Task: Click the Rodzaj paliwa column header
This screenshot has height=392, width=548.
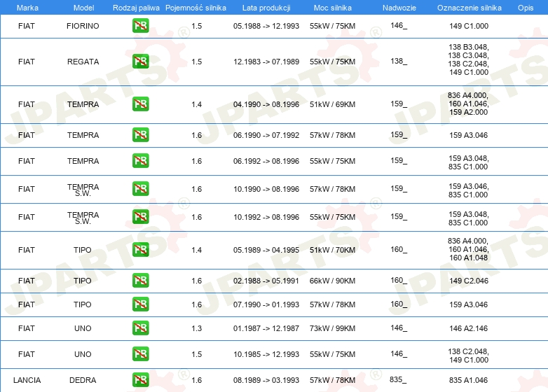Action: (136, 8)
